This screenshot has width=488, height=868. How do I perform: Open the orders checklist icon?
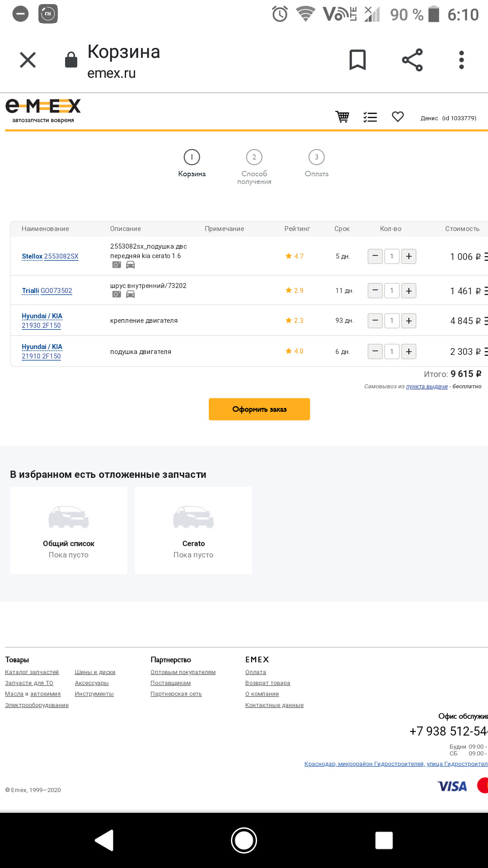[x=370, y=117]
